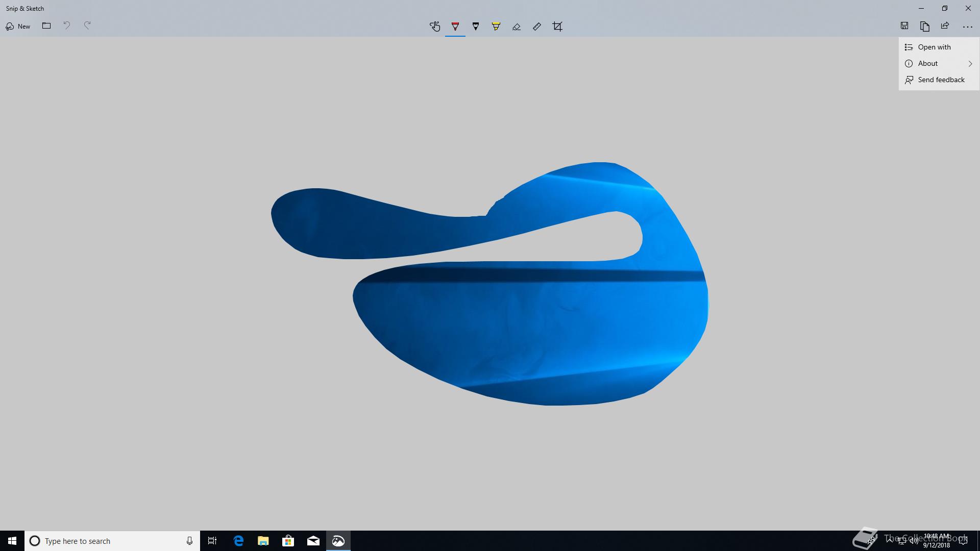Toggle the See more ellipsis menu
The height and width of the screenshot is (551, 980).
tap(967, 27)
